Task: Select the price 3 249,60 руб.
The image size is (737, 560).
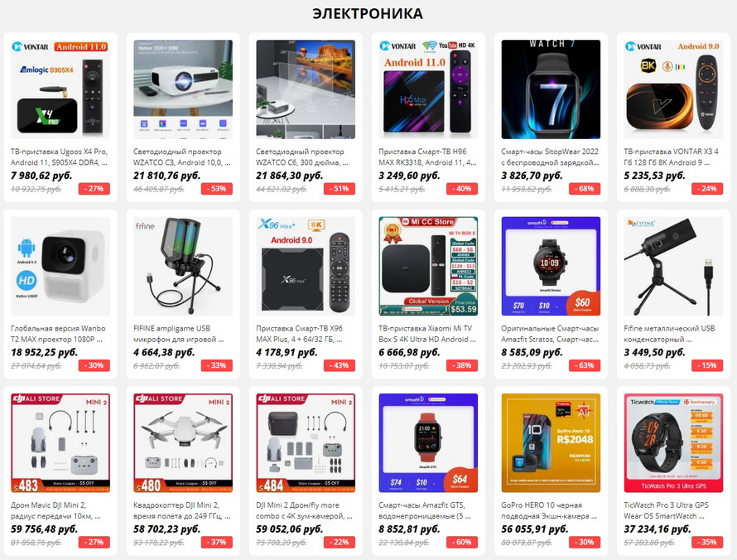Action: [x=409, y=176]
